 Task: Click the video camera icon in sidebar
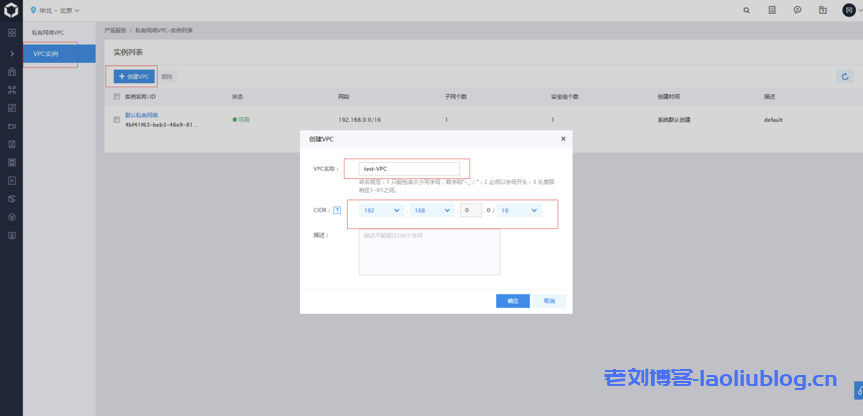pyautogui.click(x=12, y=126)
